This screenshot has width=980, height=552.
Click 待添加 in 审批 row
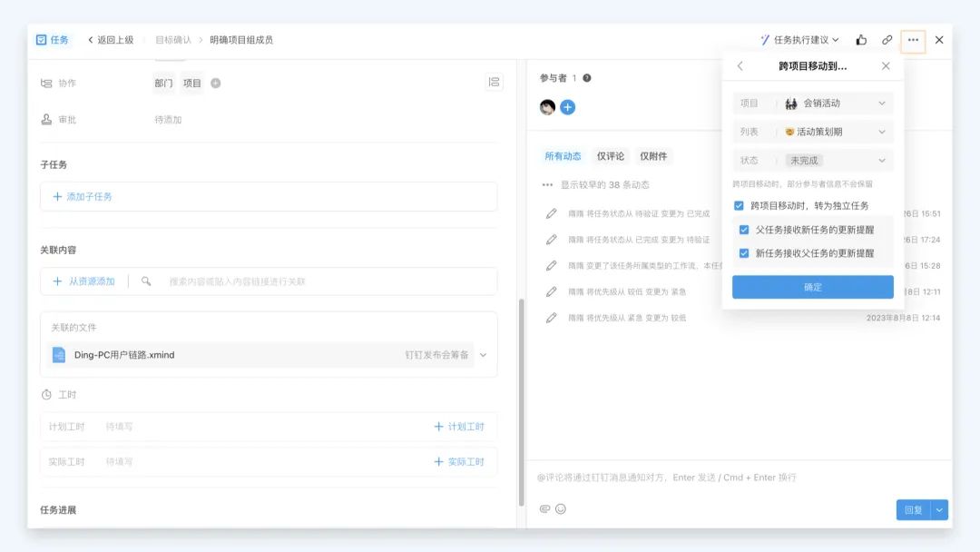click(x=168, y=120)
